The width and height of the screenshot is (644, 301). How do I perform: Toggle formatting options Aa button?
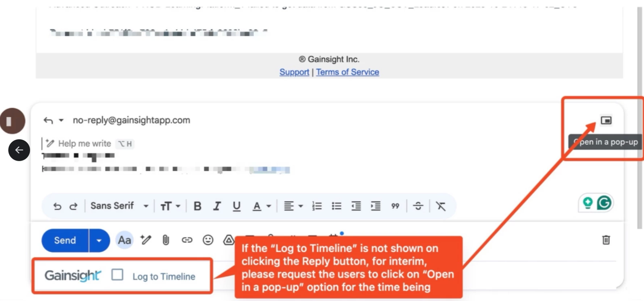pos(124,240)
